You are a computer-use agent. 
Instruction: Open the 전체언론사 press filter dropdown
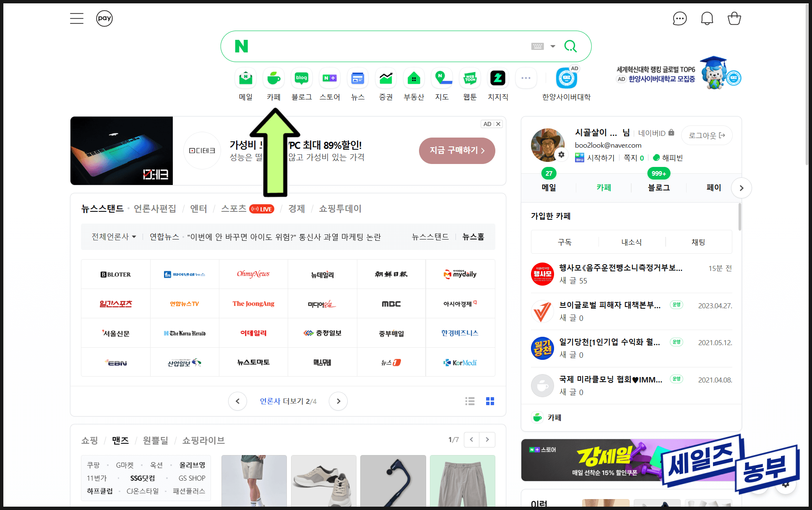point(114,237)
